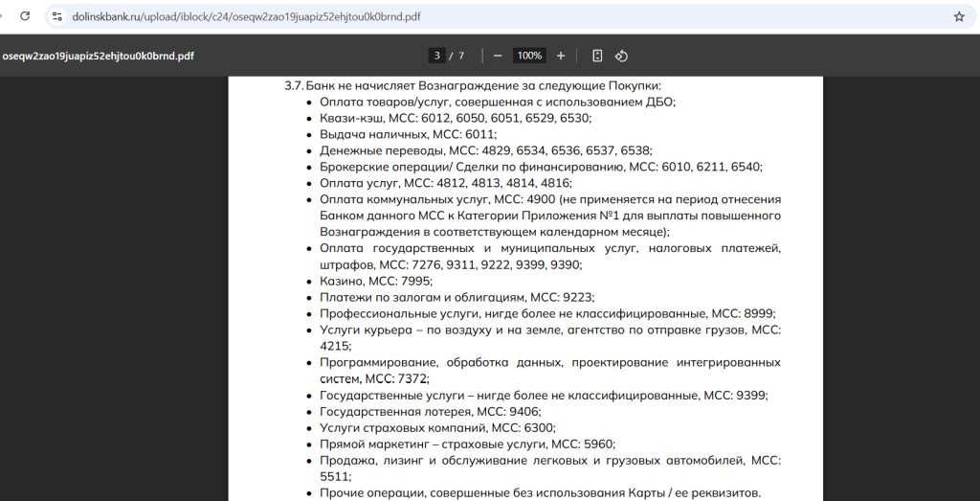Open site information for dolinskbank.ru
Screen dimensions: 980x501
[58, 16]
